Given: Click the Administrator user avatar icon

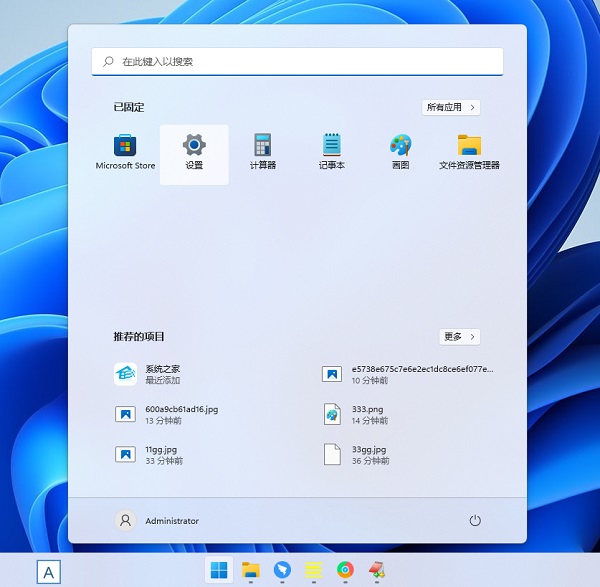Looking at the screenshot, I should (125, 521).
